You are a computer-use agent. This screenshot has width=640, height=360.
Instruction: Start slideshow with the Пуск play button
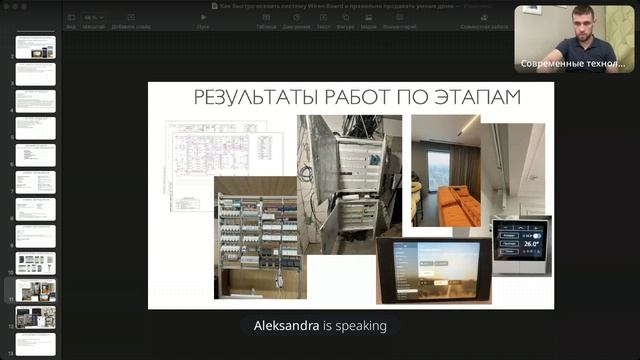pos(203,20)
